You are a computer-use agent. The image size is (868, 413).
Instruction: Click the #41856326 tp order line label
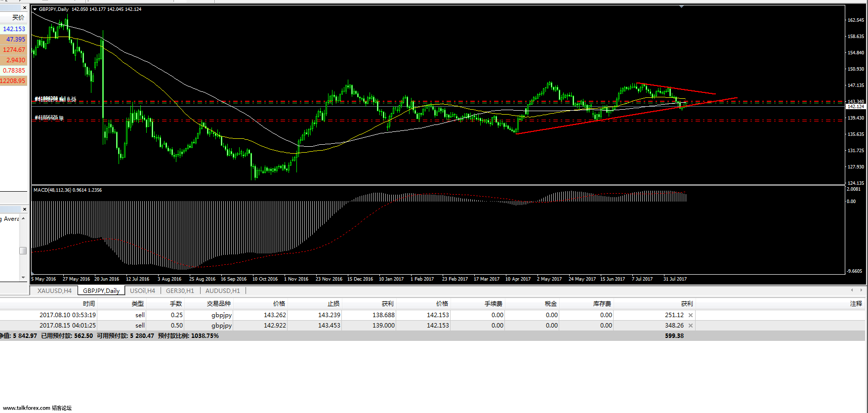tap(49, 118)
